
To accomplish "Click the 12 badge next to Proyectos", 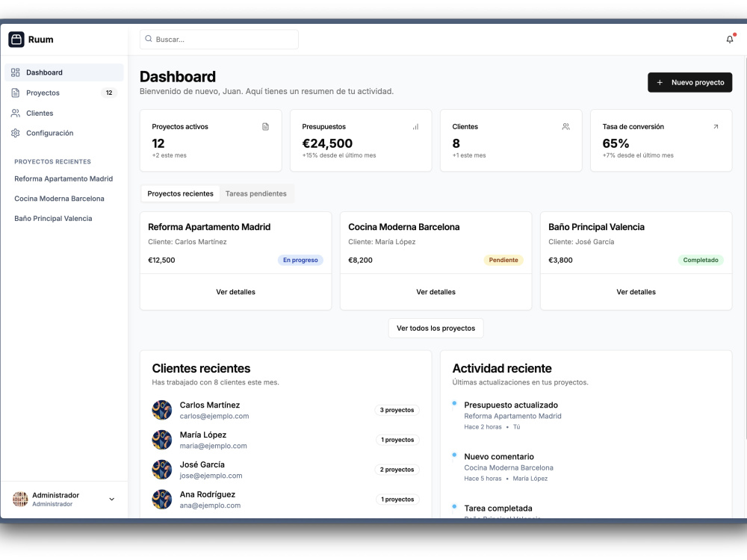I will pos(109,93).
